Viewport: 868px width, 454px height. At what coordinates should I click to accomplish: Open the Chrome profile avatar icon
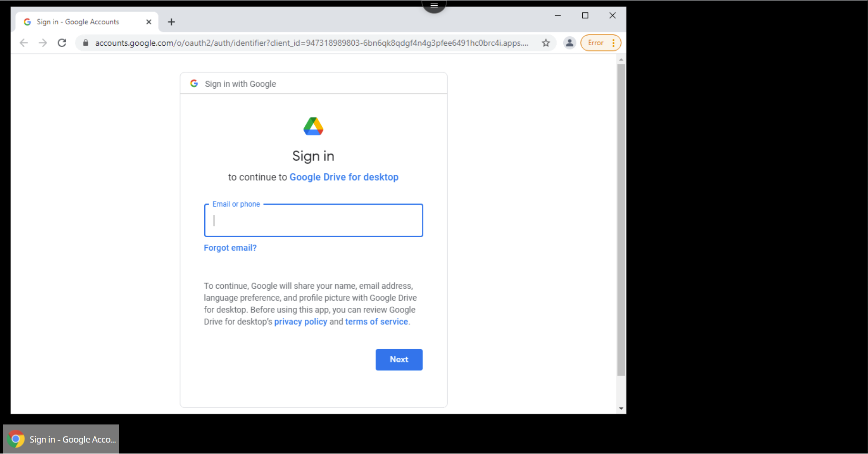[569, 43]
